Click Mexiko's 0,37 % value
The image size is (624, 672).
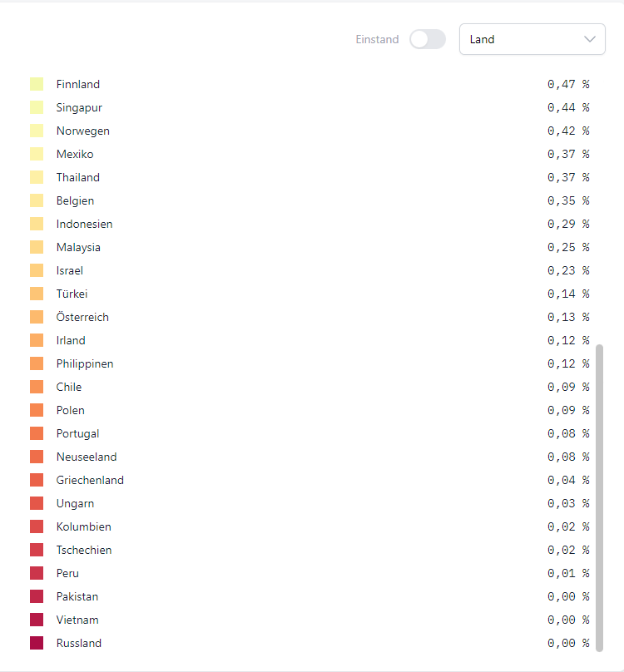567,154
